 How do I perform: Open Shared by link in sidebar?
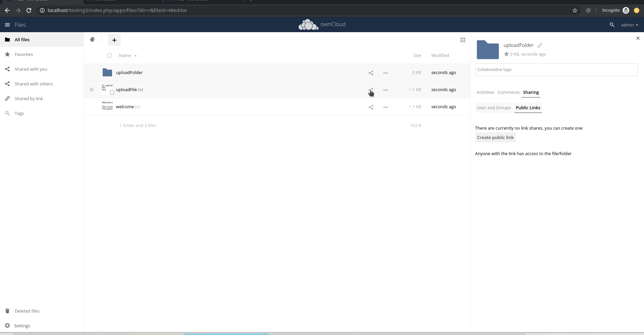(29, 98)
